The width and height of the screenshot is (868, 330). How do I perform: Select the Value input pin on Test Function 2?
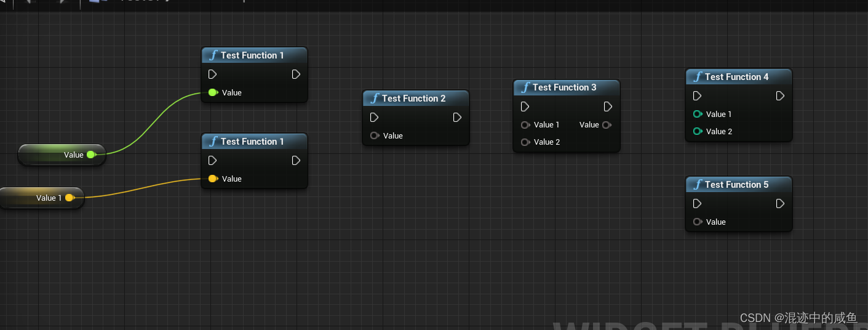[375, 135]
